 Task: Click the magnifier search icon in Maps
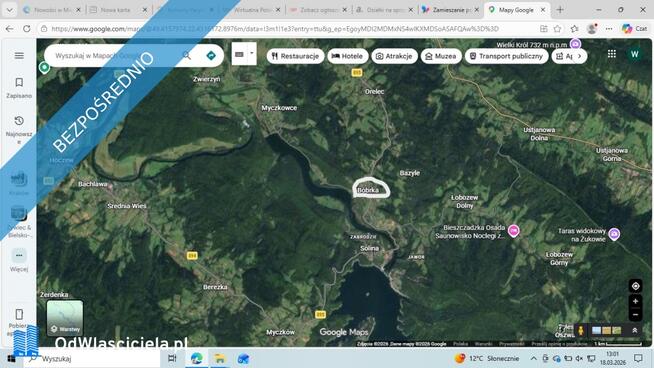click(187, 55)
